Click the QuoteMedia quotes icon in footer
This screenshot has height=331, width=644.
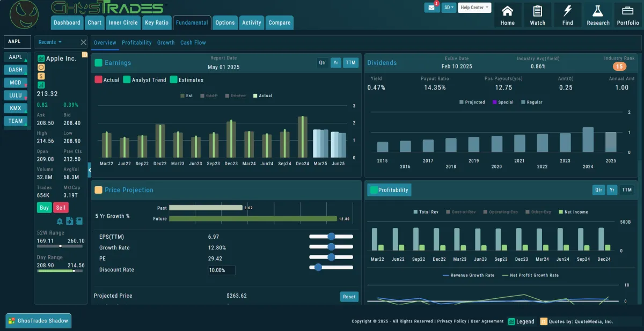[544, 321]
